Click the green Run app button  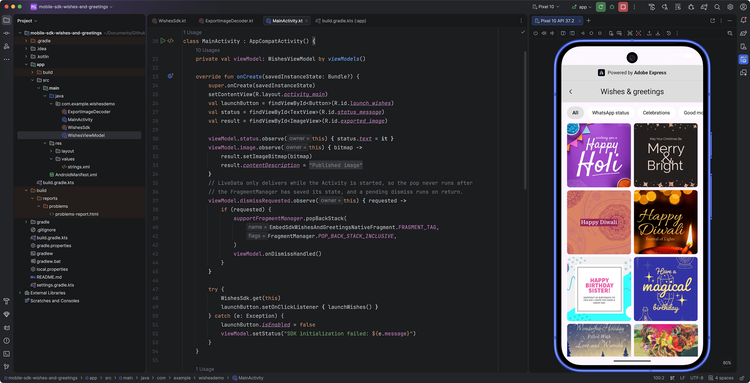pyautogui.click(x=600, y=7)
